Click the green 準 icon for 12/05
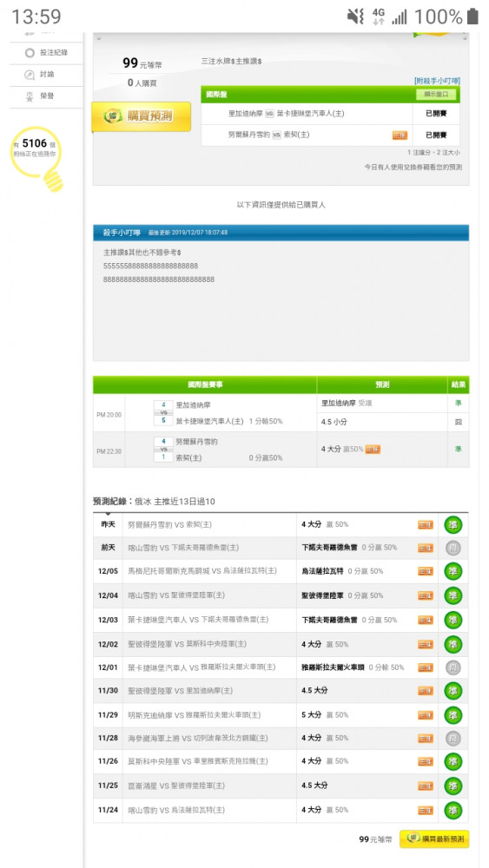The image size is (489, 868). pyautogui.click(x=453, y=572)
